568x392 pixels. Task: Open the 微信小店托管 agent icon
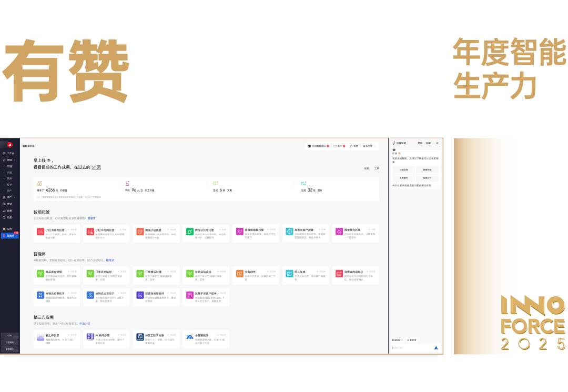coord(190,232)
